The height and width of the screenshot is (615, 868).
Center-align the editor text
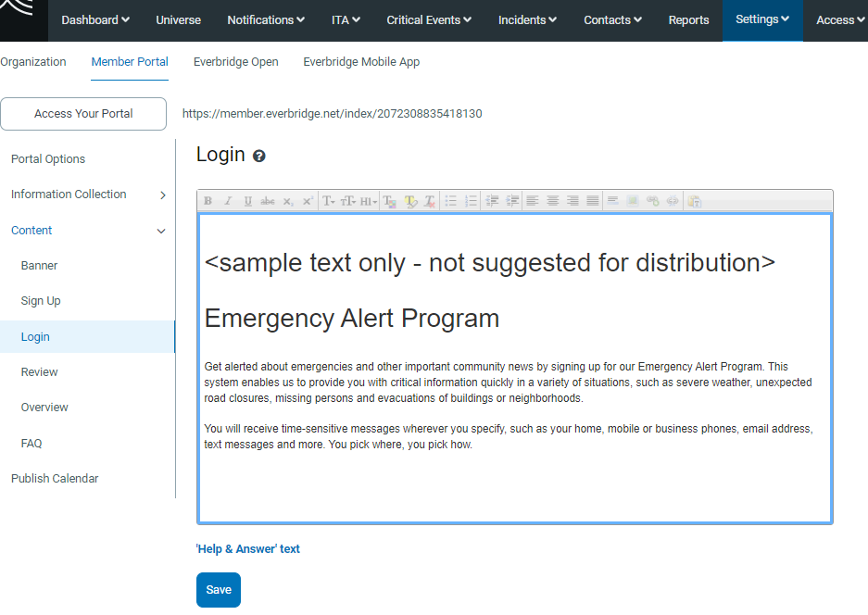point(552,201)
